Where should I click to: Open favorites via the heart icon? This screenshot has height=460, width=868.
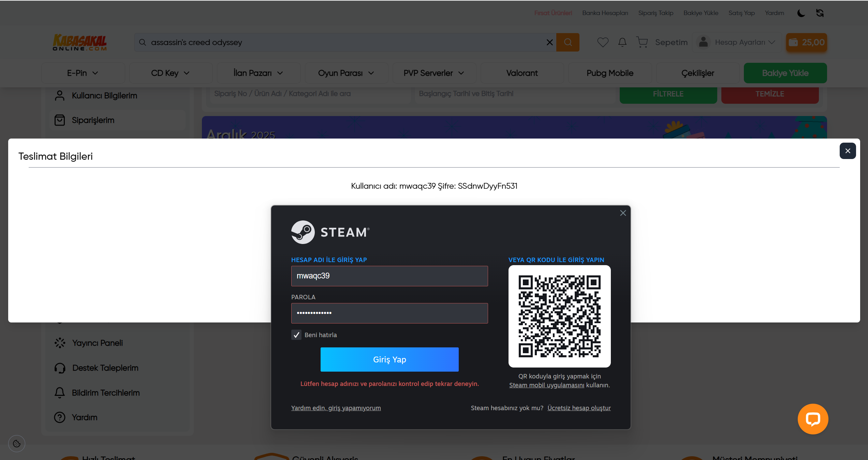coord(603,42)
